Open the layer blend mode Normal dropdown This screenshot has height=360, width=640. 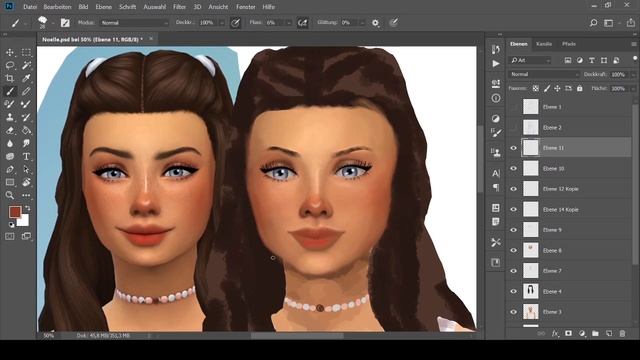pyautogui.click(x=544, y=74)
